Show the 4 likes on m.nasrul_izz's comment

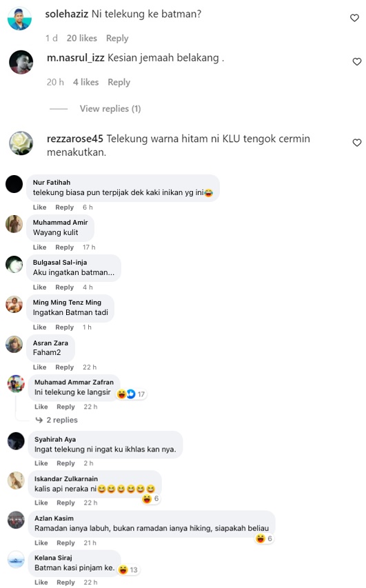pyautogui.click(x=86, y=82)
